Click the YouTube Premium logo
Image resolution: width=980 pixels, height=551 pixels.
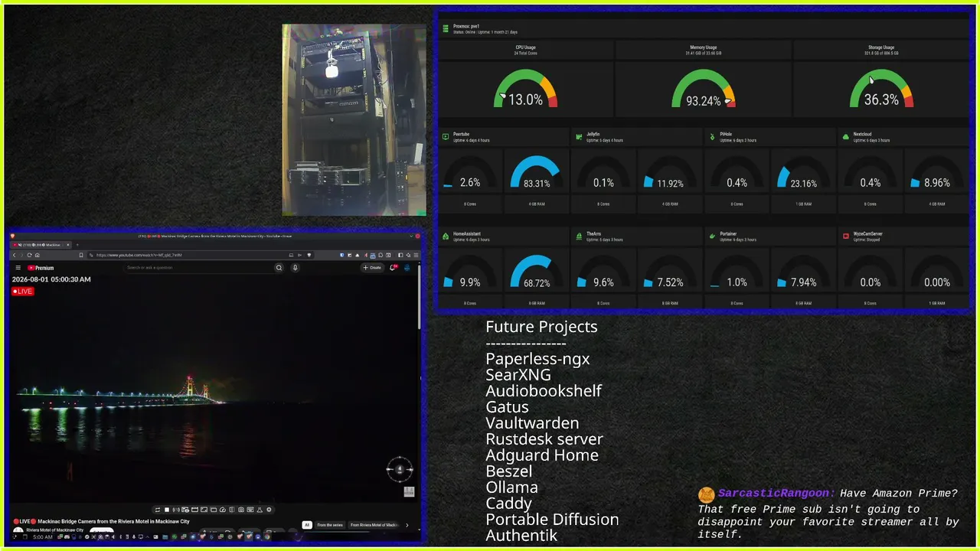coord(41,268)
